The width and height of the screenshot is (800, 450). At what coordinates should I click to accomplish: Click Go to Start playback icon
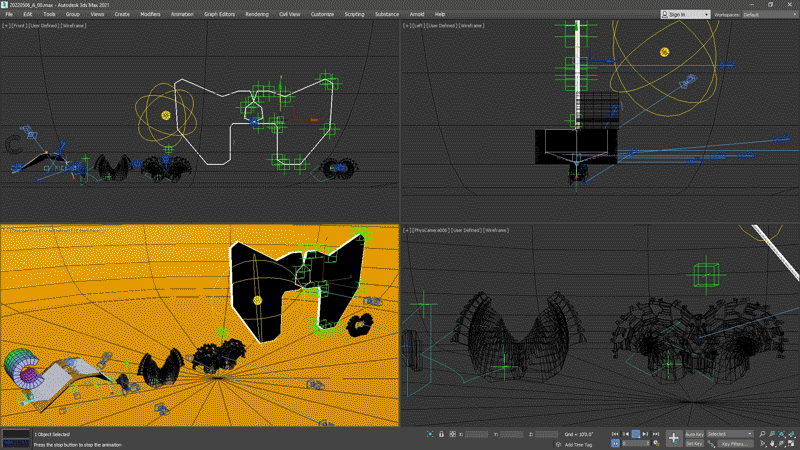tap(615, 434)
